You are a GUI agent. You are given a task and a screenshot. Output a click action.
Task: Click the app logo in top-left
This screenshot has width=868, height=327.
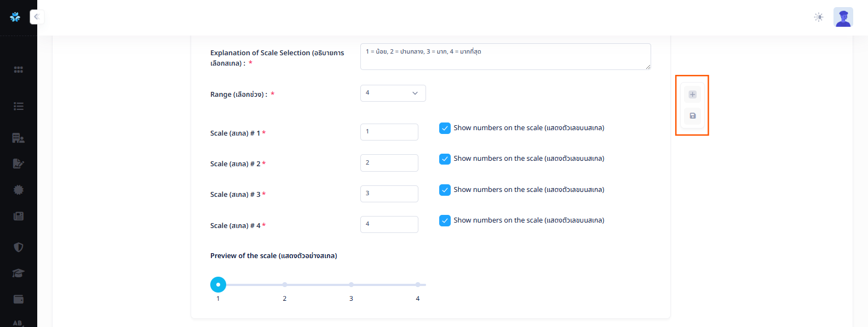click(x=15, y=17)
